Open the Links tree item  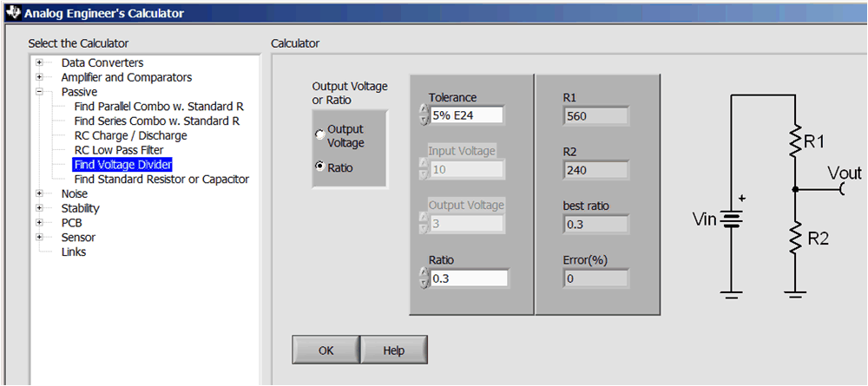tap(74, 252)
